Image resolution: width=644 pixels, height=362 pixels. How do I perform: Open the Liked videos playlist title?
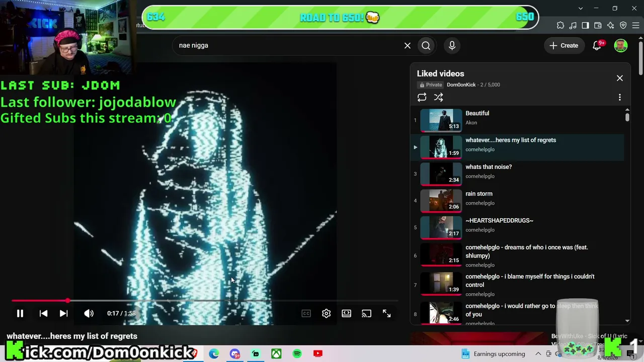point(440,73)
